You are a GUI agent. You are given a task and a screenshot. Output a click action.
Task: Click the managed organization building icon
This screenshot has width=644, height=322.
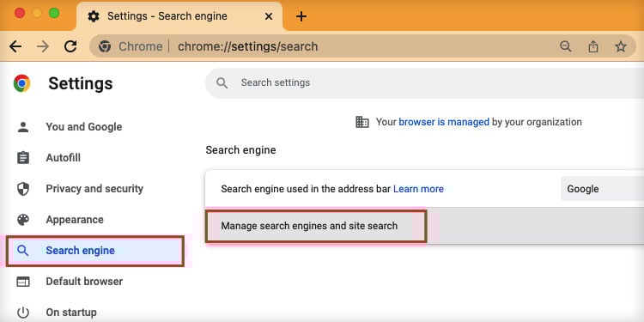tap(361, 122)
